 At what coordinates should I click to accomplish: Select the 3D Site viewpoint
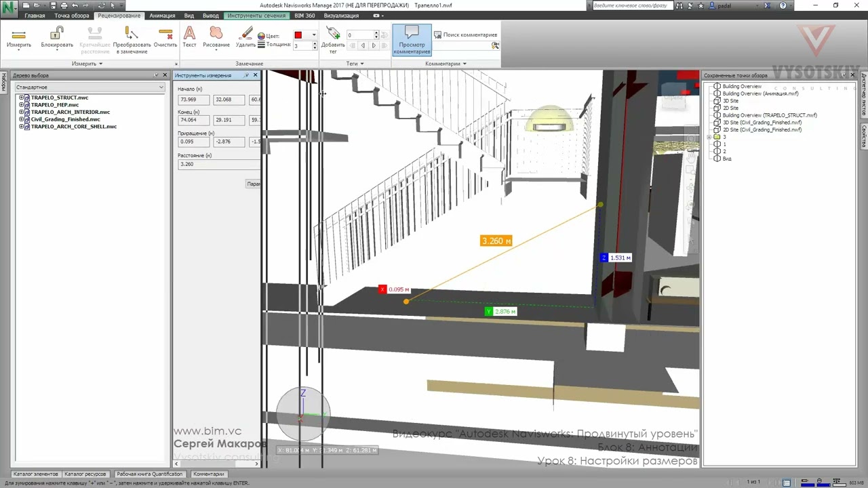coord(730,101)
